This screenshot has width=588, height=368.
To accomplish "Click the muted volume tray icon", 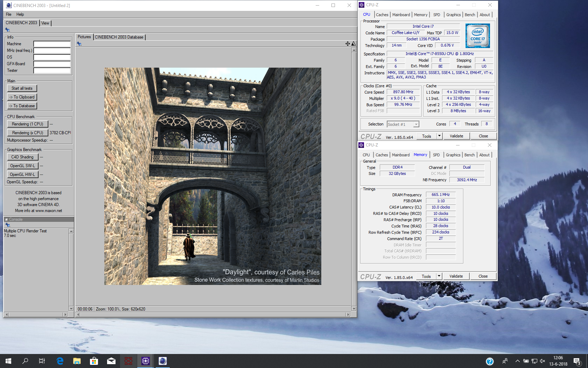I will click(542, 361).
